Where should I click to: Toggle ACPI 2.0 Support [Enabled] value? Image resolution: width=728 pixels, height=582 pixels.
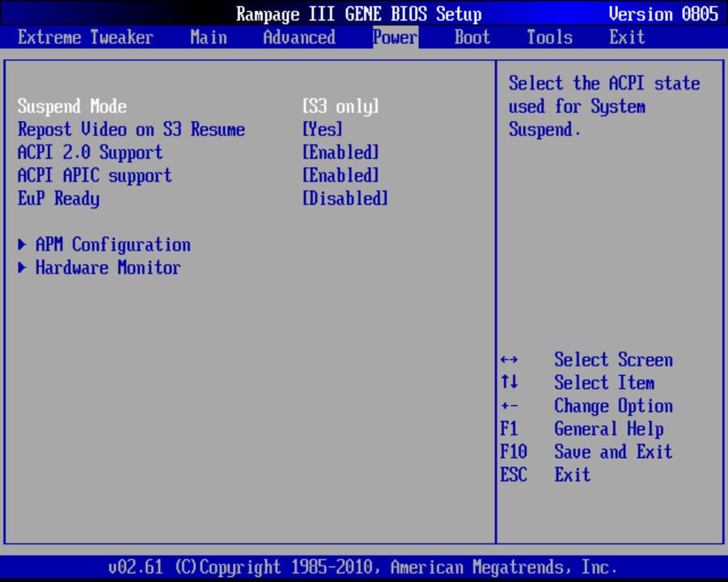[341, 153]
